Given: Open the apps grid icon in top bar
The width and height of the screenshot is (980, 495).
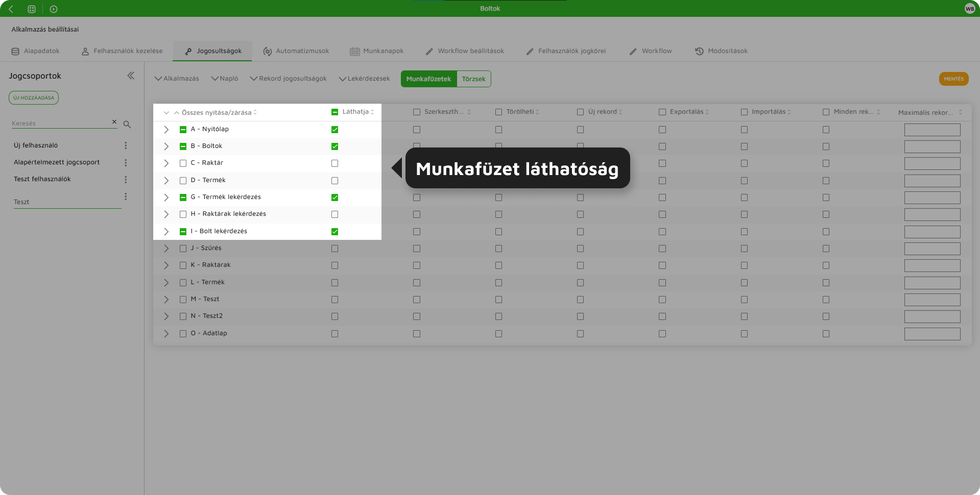Looking at the screenshot, I should (x=32, y=9).
